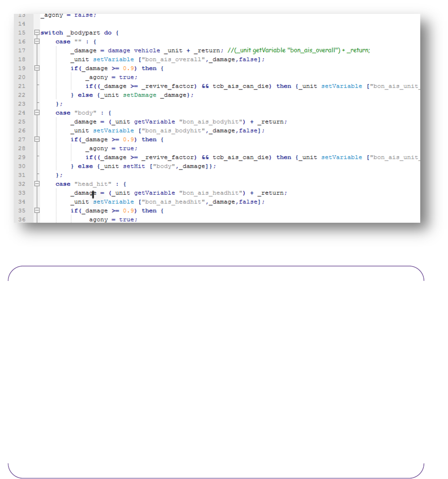Click the "head_hit" string on line 32
Image resolution: width=448 pixels, height=479 pixels.
(x=93, y=184)
